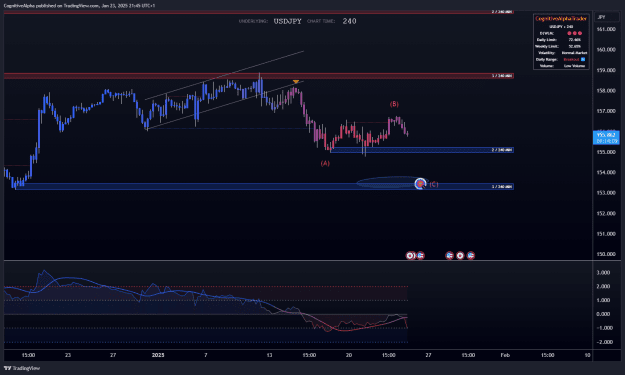625x375 pixels.
Task: Select the (A) wave label
Action: click(x=325, y=163)
